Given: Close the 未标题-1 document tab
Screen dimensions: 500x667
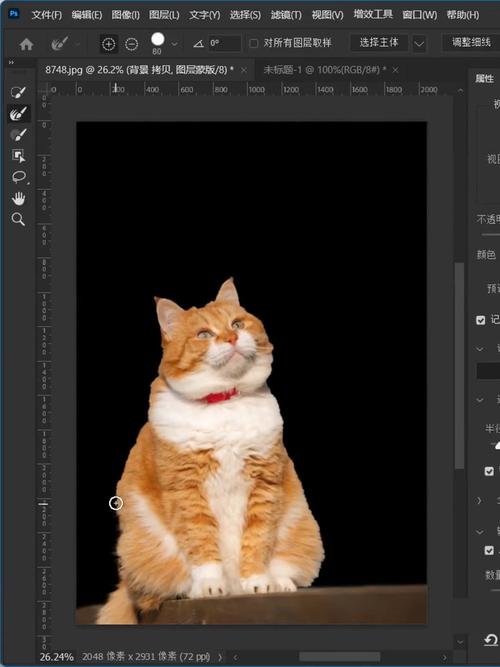Looking at the screenshot, I should click(x=396, y=70).
